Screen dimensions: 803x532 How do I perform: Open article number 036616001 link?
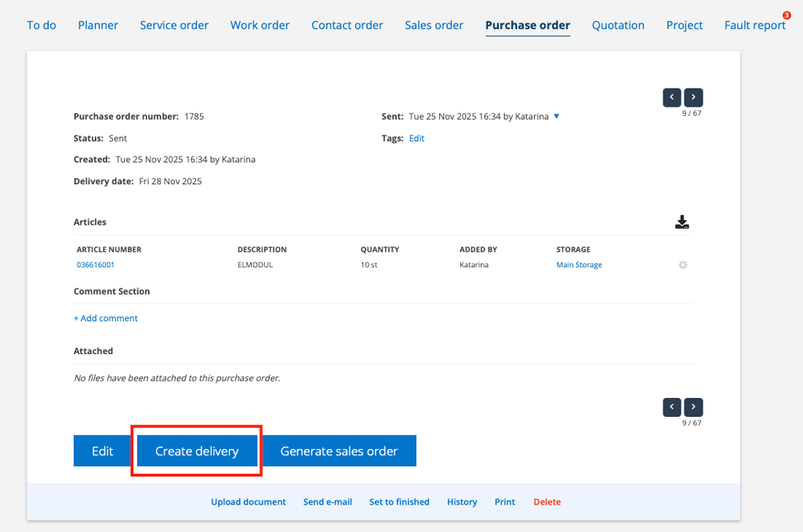pyautogui.click(x=96, y=265)
